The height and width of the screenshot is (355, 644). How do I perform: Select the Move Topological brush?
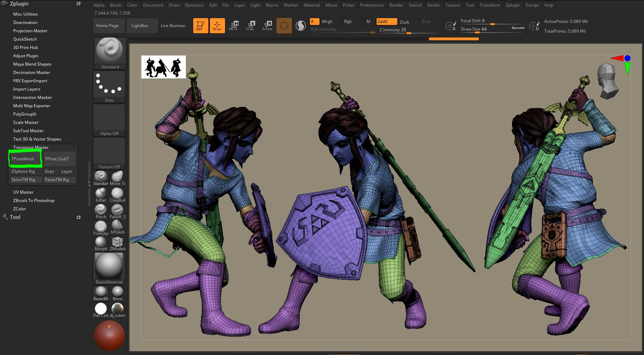click(x=117, y=178)
